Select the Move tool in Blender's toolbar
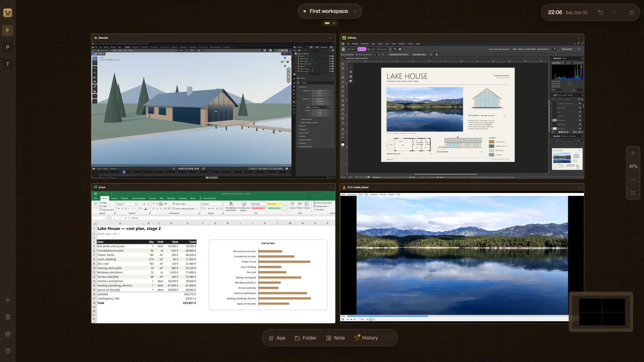Screen dimensions: 644x362 click(x=95, y=68)
